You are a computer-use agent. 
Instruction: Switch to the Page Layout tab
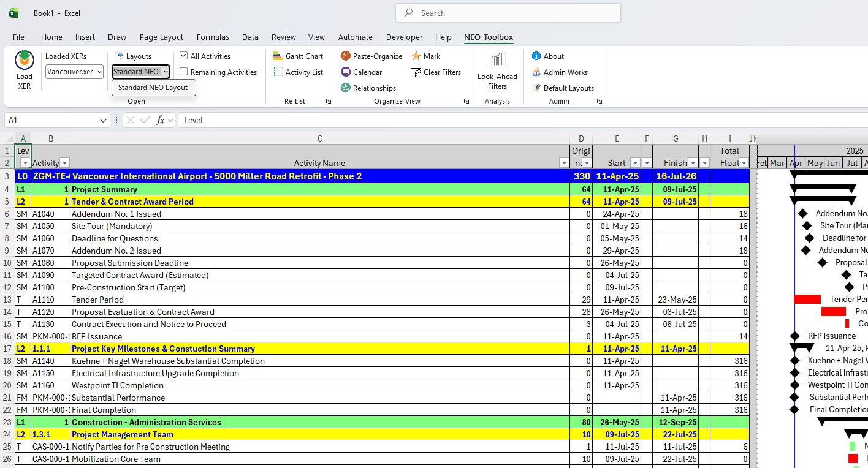pyautogui.click(x=161, y=37)
